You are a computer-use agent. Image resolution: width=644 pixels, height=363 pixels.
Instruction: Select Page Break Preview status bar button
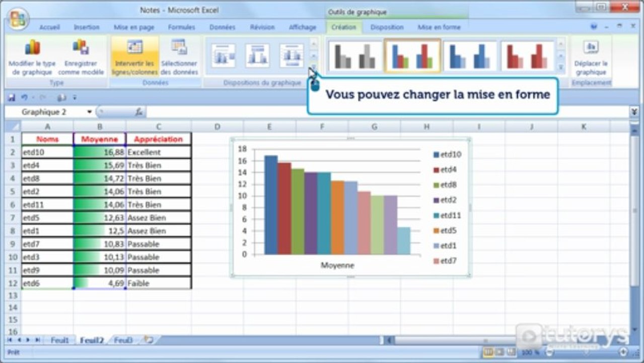point(511,352)
